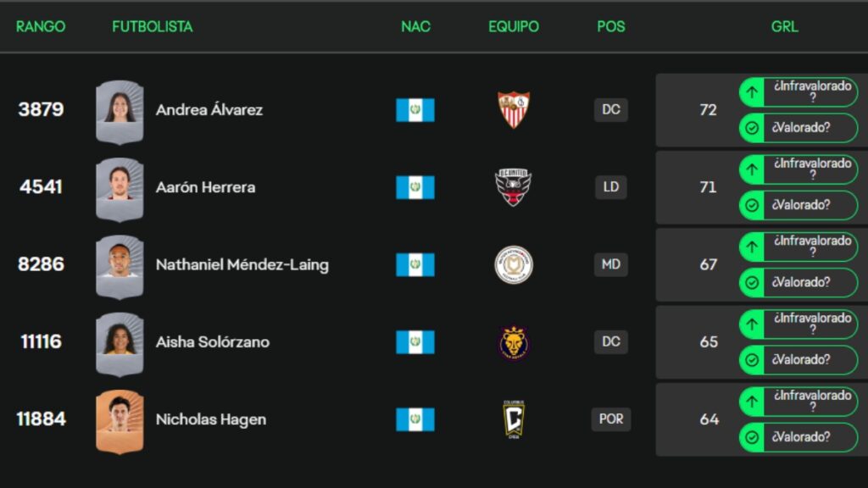Screen dimensions: 868x488
Task: Click the EQUIPO column heading
Action: (x=513, y=26)
